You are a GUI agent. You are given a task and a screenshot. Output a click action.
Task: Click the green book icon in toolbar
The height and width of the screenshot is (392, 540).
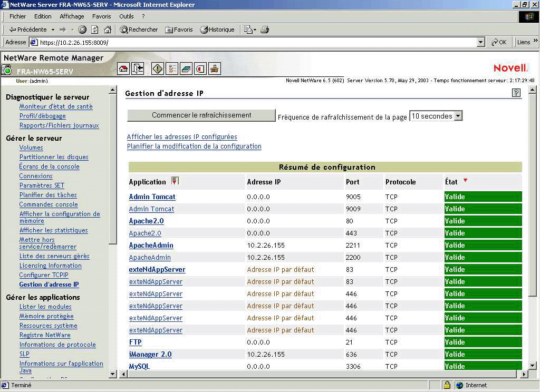pos(186,68)
